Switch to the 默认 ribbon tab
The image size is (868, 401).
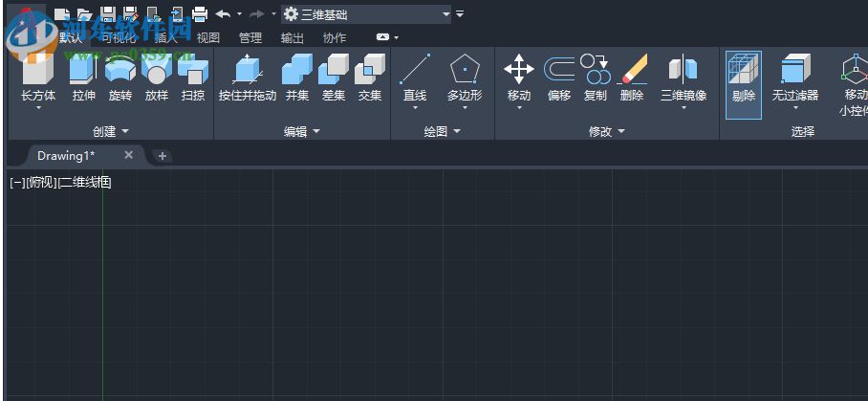point(71,37)
